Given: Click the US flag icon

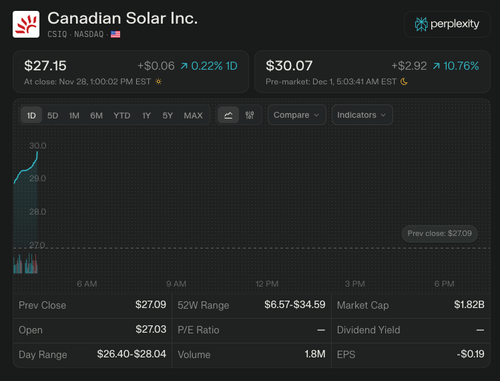Looking at the screenshot, I should tap(115, 34).
